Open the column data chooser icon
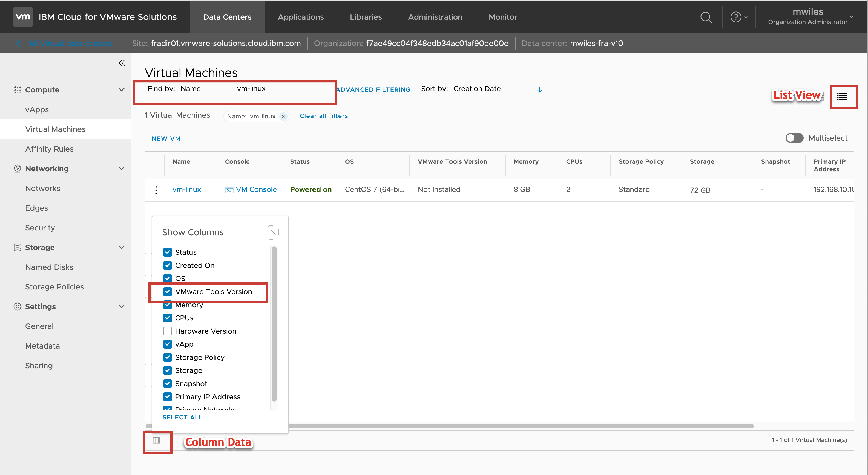 pos(157,440)
